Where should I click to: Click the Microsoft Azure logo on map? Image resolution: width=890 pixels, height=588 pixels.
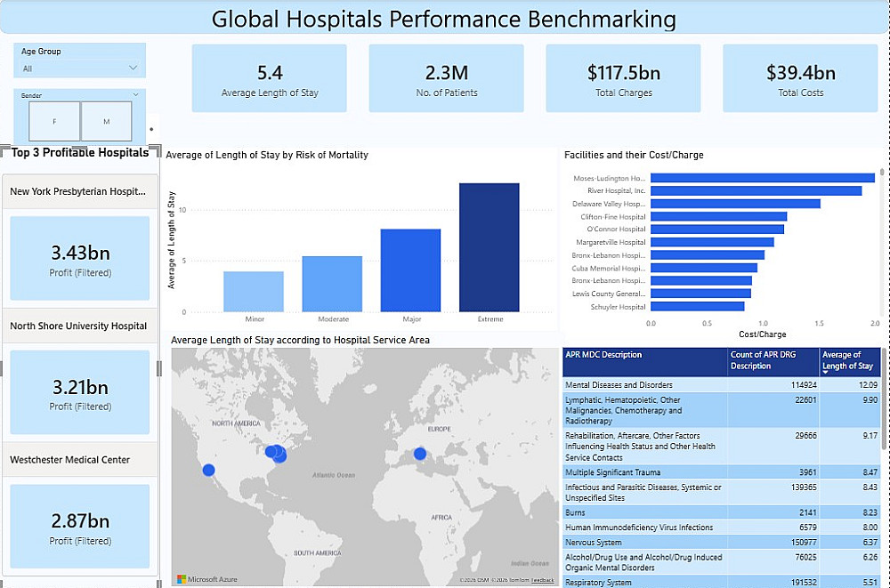coord(207,579)
